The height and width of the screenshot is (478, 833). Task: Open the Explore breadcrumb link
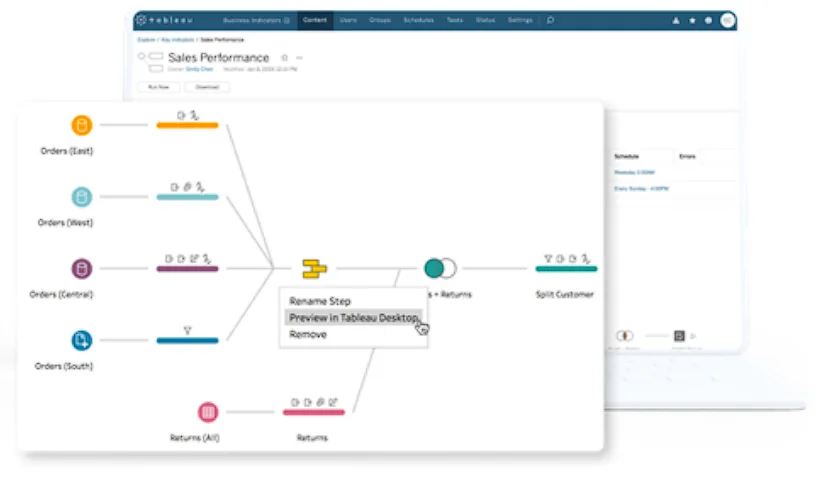click(x=146, y=40)
